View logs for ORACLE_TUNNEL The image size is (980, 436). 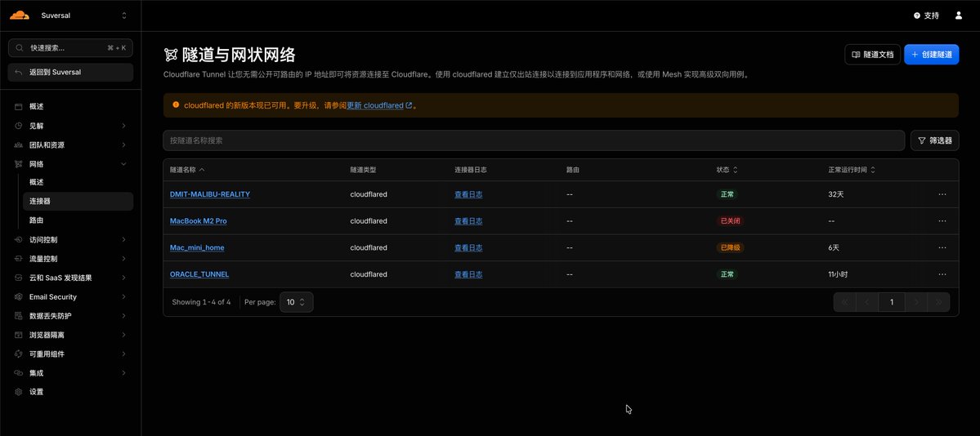coord(468,274)
